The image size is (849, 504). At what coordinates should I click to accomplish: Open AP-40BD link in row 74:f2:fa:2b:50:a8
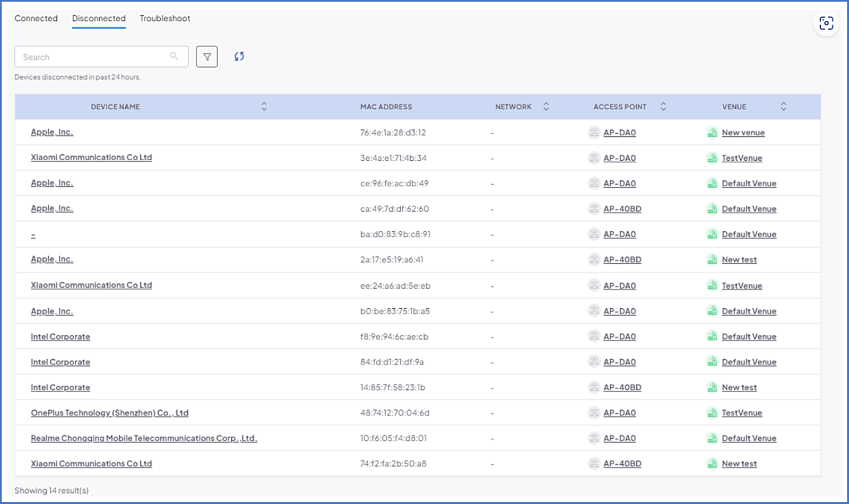pyautogui.click(x=622, y=464)
